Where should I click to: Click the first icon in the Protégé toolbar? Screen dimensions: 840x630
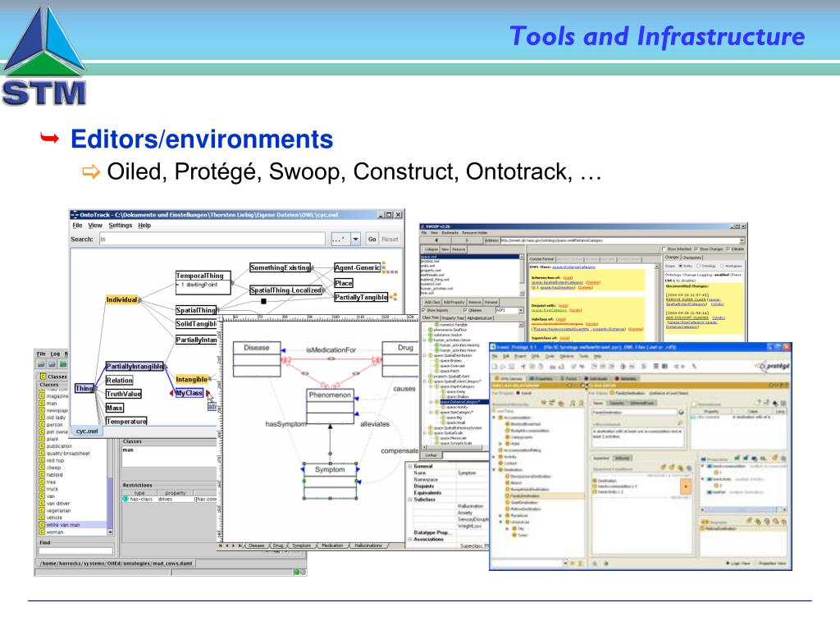click(x=495, y=367)
